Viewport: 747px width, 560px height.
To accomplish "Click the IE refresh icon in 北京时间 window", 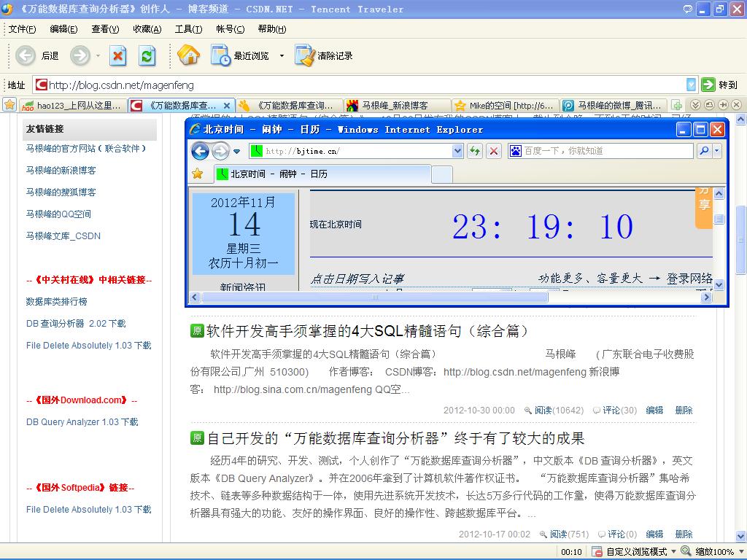I will (x=474, y=152).
